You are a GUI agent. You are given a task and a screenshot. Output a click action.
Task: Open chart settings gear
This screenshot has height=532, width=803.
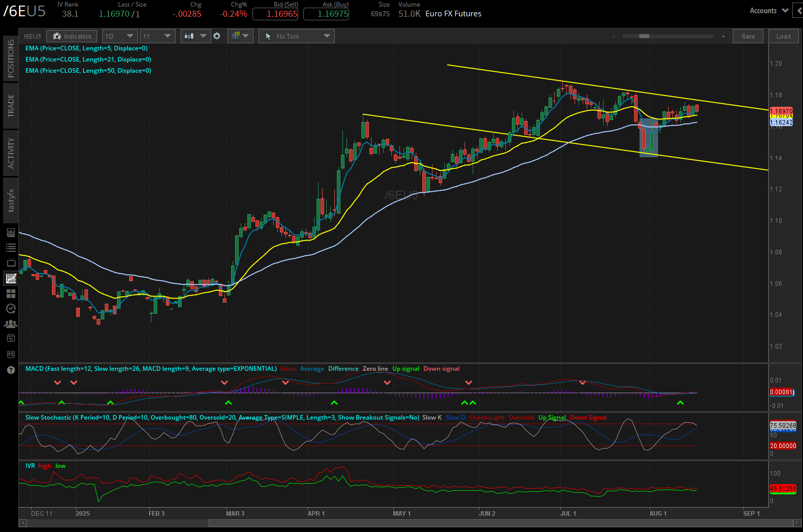pyautogui.click(x=217, y=36)
